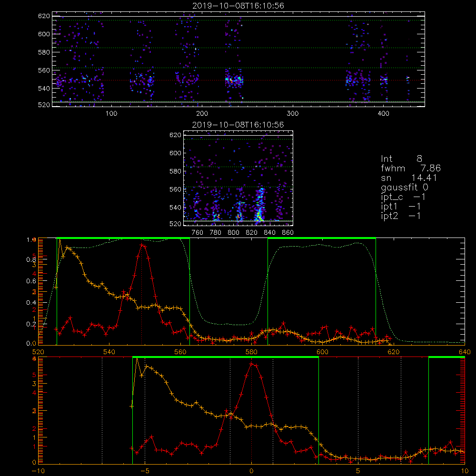Image resolution: width=476 pixels, height=476 pixels.
Task: Click white y-axis label 0.6 of profile plot
Action: 31,281
